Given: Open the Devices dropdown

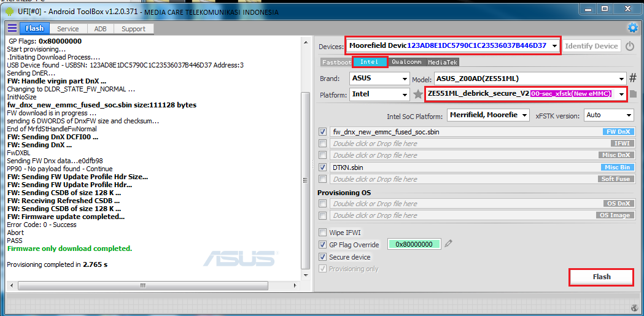Looking at the screenshot, I should tap(453, 46).
